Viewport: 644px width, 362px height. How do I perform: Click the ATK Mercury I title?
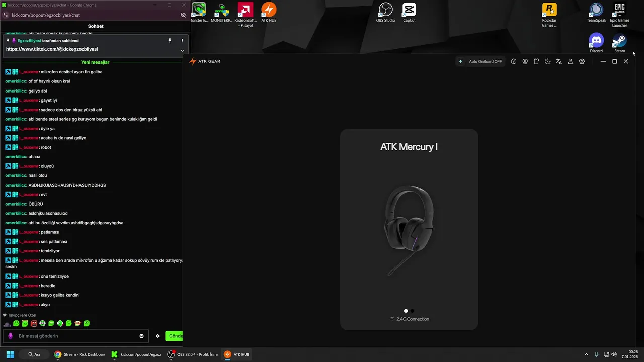(x=409, y=147)
